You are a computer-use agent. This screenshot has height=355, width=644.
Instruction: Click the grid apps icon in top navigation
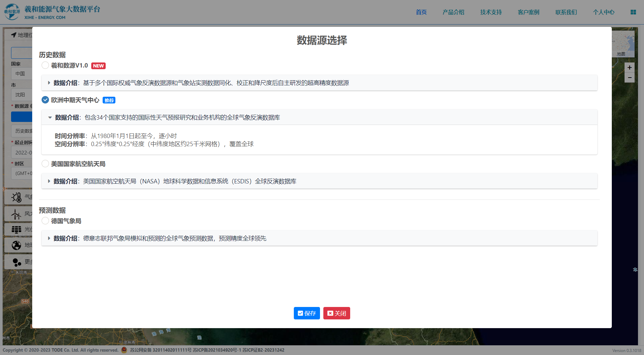[x=633, y=12]
